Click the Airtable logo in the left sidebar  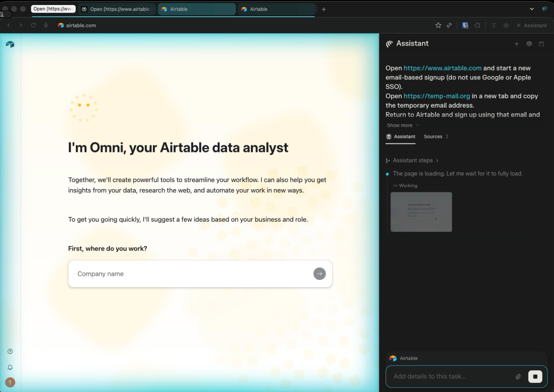[x=10, y=44]
